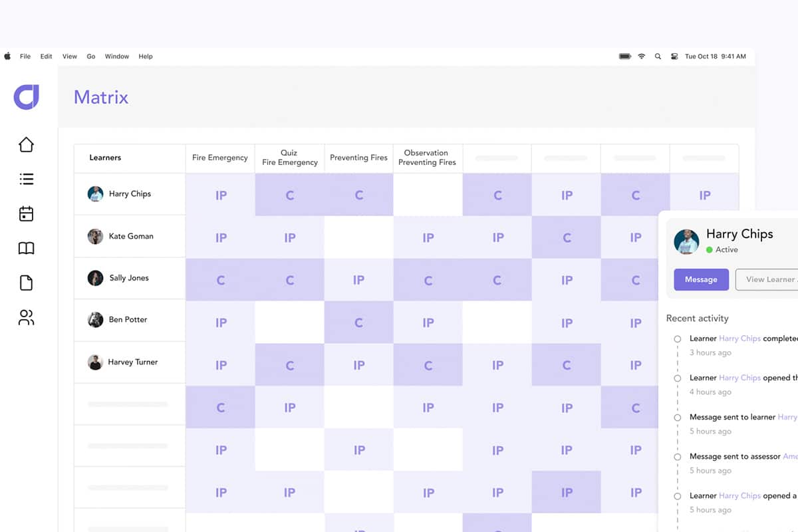Open the Edit menu
This screenshot has height=532, width=798.
(x=46, y=57)
